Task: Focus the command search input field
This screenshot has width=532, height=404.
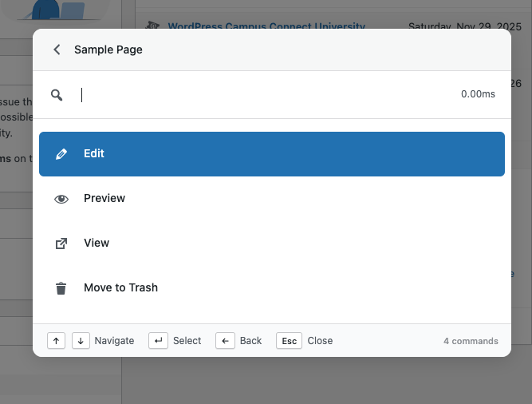Action: (263, 95)
